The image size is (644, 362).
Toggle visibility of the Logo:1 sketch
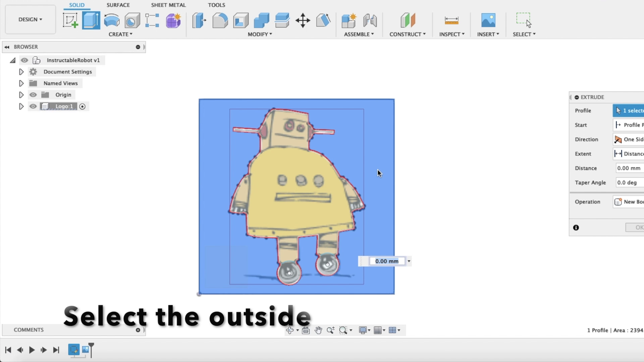(x=33, y=106)
